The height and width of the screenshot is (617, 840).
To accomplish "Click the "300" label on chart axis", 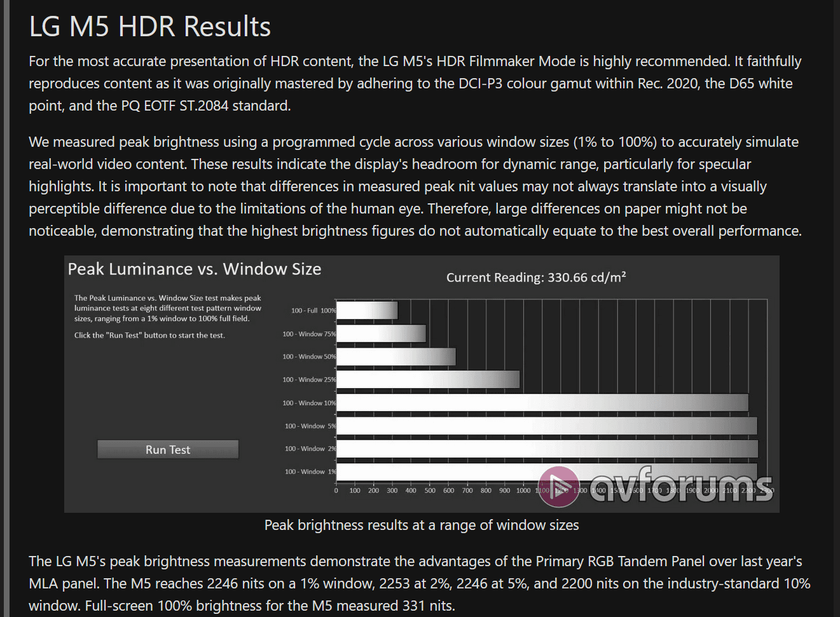I will [392, 490].
